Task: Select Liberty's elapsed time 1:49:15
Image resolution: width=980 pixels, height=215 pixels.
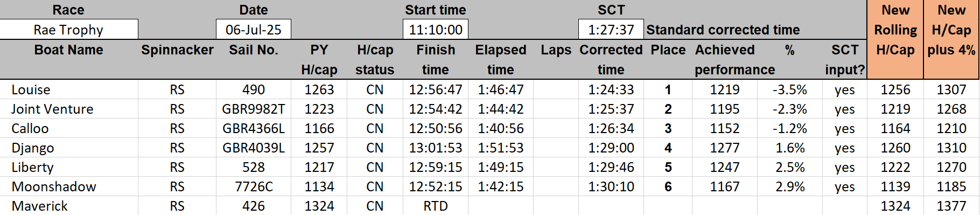Action: point(501,167)
